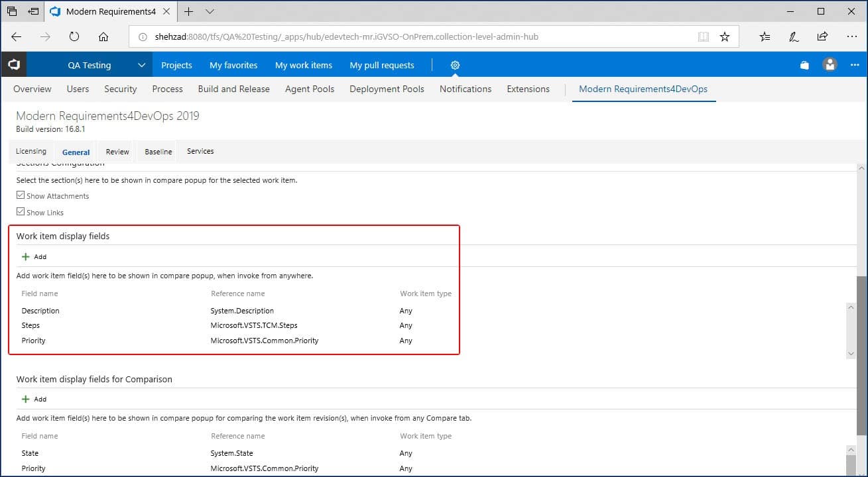Uncheck the Show Links checkbox
This screenshot has height=477, width=868.
click(21, 213)
